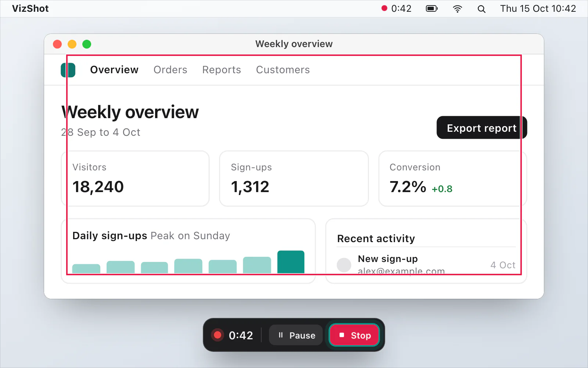Click the 0:42 timer in the recording bar

pos(241,335)
